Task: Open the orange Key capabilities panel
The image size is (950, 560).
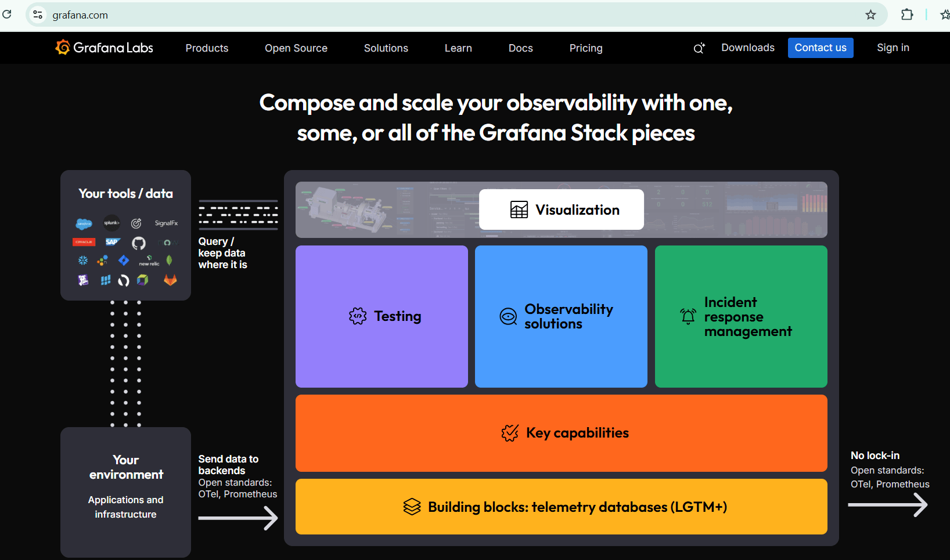Action: 562,433
